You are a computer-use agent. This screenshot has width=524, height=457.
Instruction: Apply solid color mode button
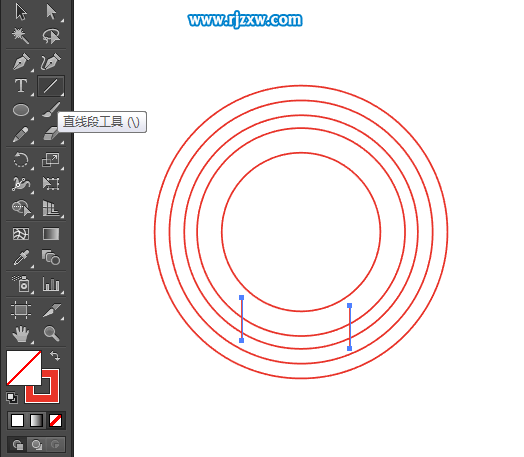pyautogui.click(x=17, y=421)
